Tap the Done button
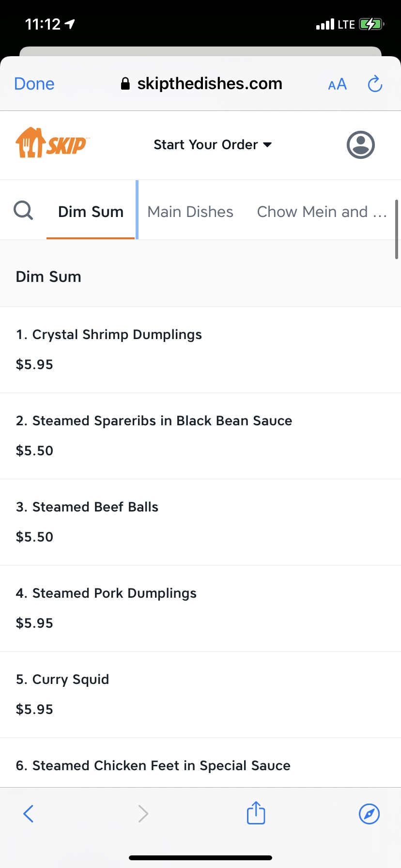Viewport: 401px width, 868px height. click(x=34, y=84)
